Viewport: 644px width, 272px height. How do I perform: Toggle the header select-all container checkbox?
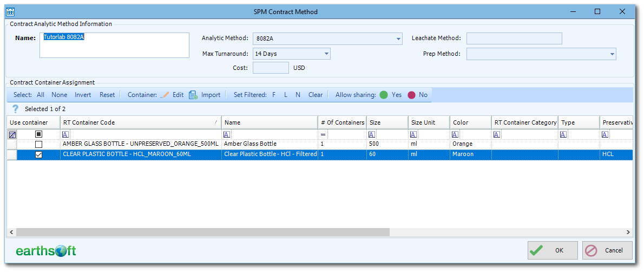(x=38, y=134)
